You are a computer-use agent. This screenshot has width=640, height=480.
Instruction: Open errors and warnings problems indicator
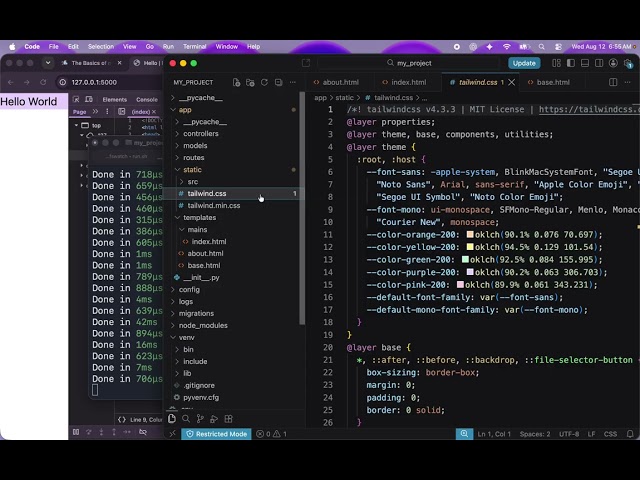[271, 434]
